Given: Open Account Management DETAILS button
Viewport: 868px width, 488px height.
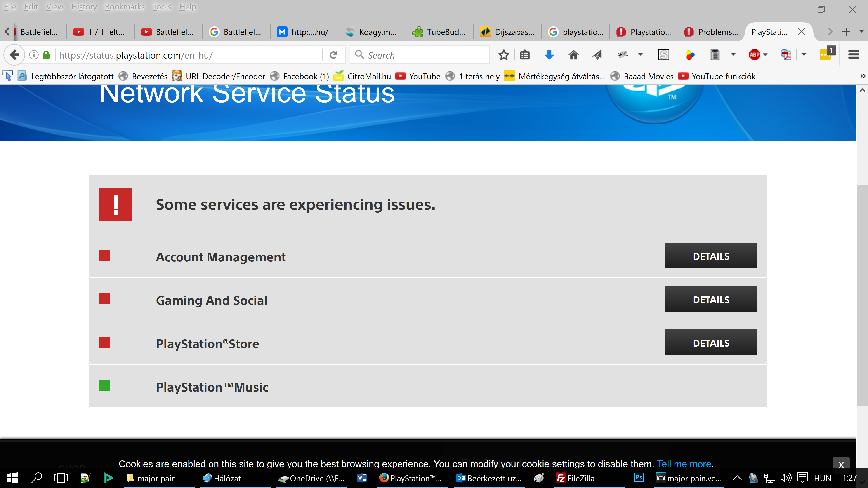Looking at the screenshot, I should coord(711,256).
